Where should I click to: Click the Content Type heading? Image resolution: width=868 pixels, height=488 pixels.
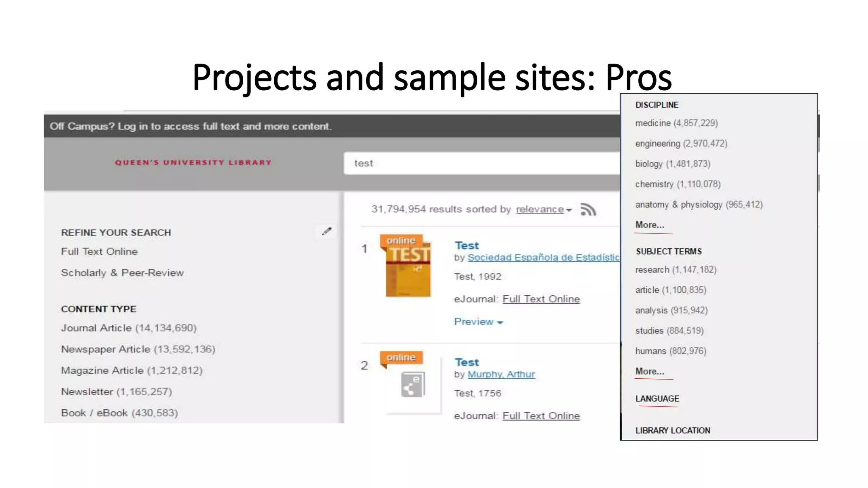[99, 309]
